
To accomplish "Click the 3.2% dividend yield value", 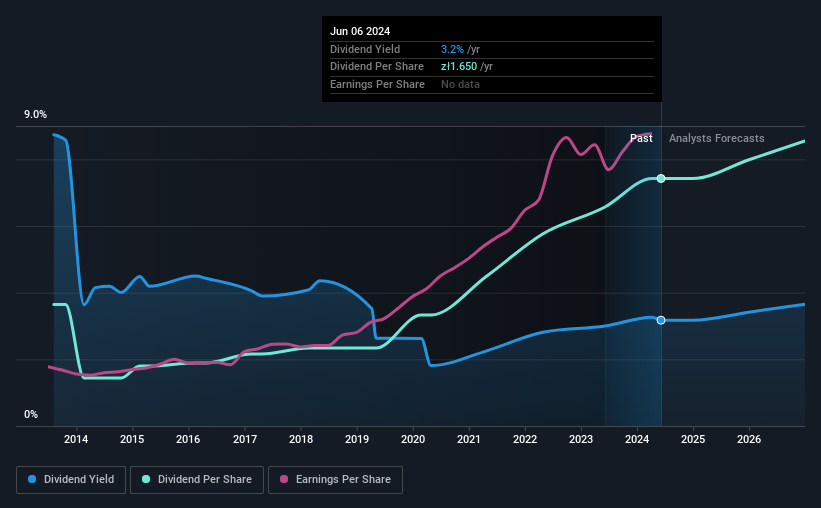I will coord(452,49).
